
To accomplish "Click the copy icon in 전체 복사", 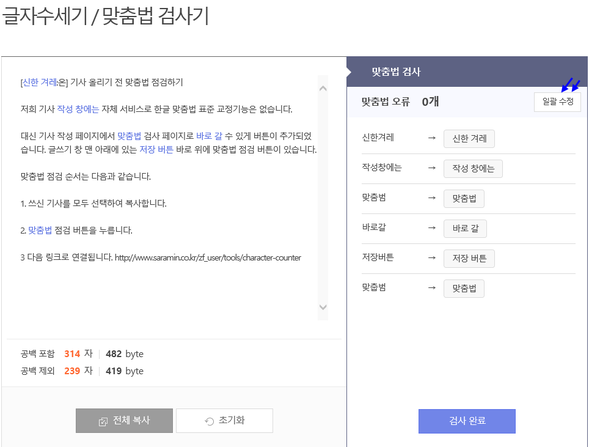I will tap(102, 421).
